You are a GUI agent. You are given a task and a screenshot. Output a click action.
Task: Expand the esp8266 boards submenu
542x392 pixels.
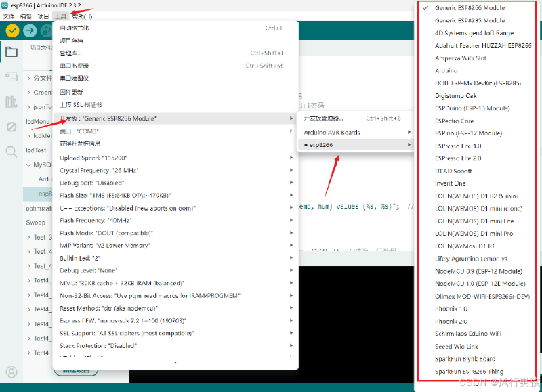(356, 145)
